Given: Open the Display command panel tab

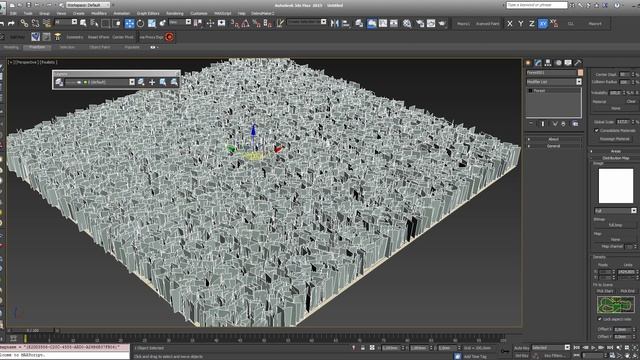Looking at the screenshot, I should click(568, 62).
